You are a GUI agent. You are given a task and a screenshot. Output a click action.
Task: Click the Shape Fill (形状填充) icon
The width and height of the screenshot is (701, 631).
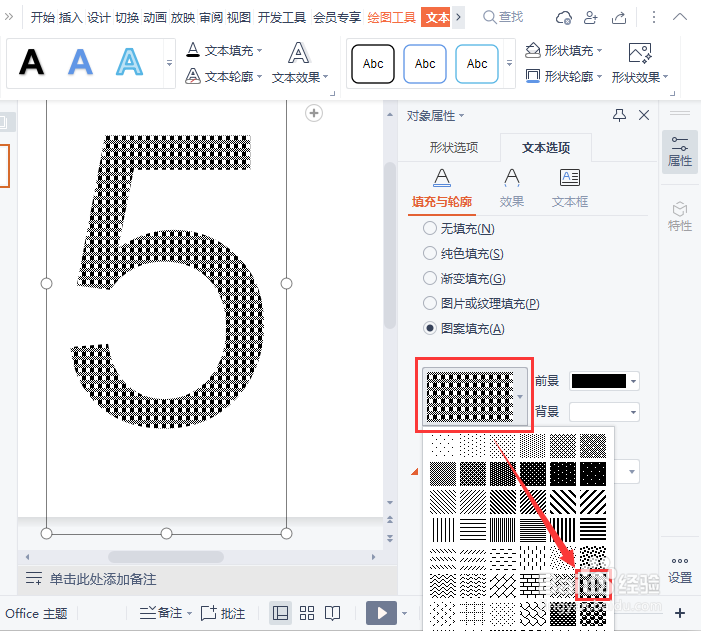coord(532,50)
